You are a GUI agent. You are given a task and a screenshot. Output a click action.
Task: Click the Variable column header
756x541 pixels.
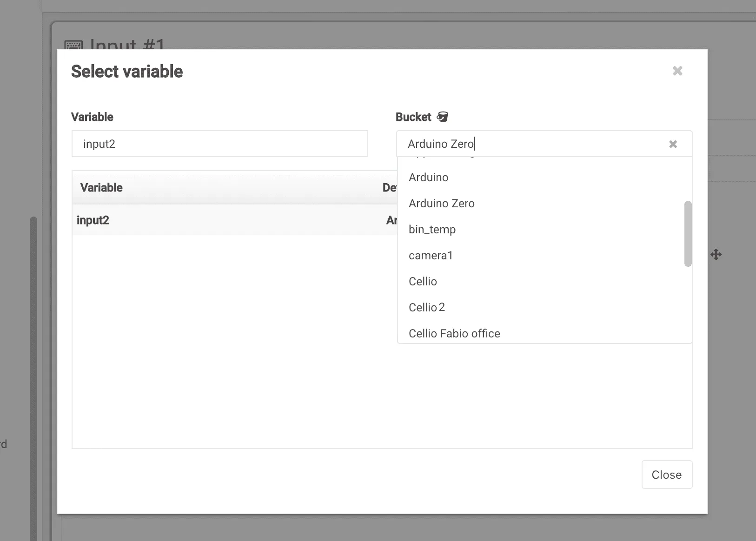pos(101,187)
